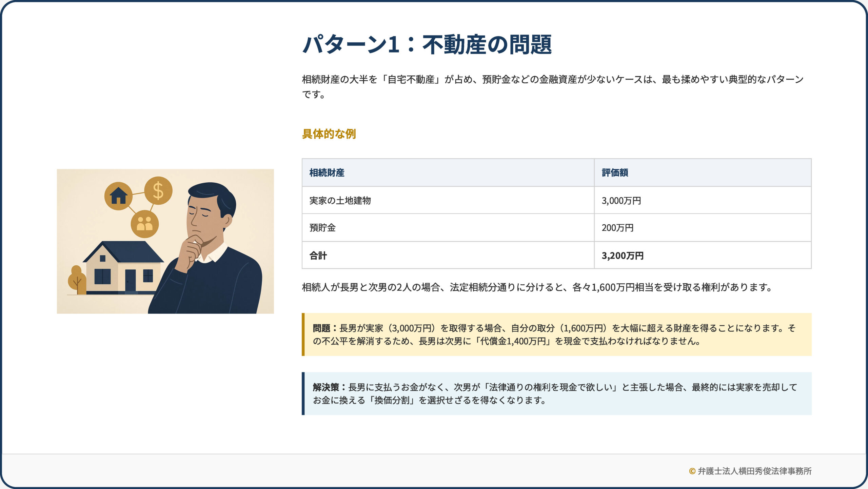Click the two-people family icon
The image size is (868, 489).
[144, 224]
